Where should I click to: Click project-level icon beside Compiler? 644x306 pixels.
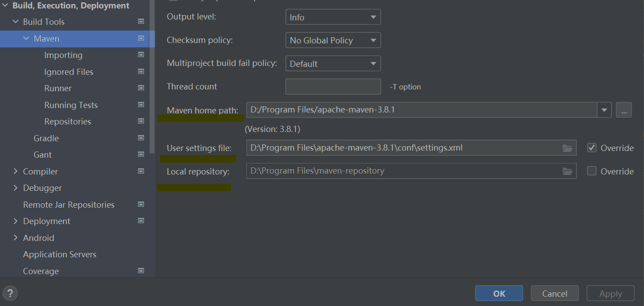(141, 171)
